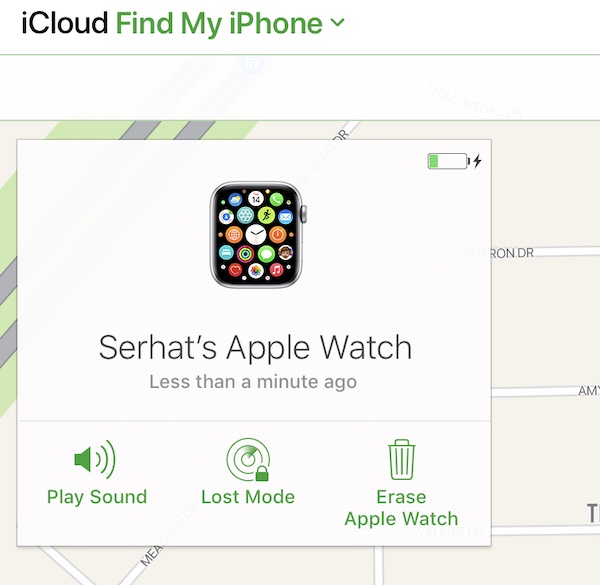Expand the Find My iPhone dropdown chevron
Image resolution: width=600 pixels, height=585 pixels.
coord(337,22)
